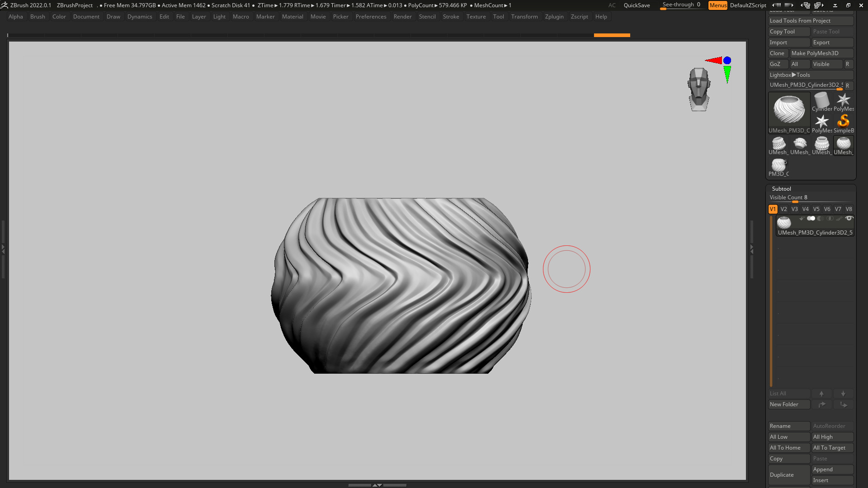Select the third UMesh tool in the row
Image resolution: width=868 pixels, height=488 pixels.
(821, 145)
